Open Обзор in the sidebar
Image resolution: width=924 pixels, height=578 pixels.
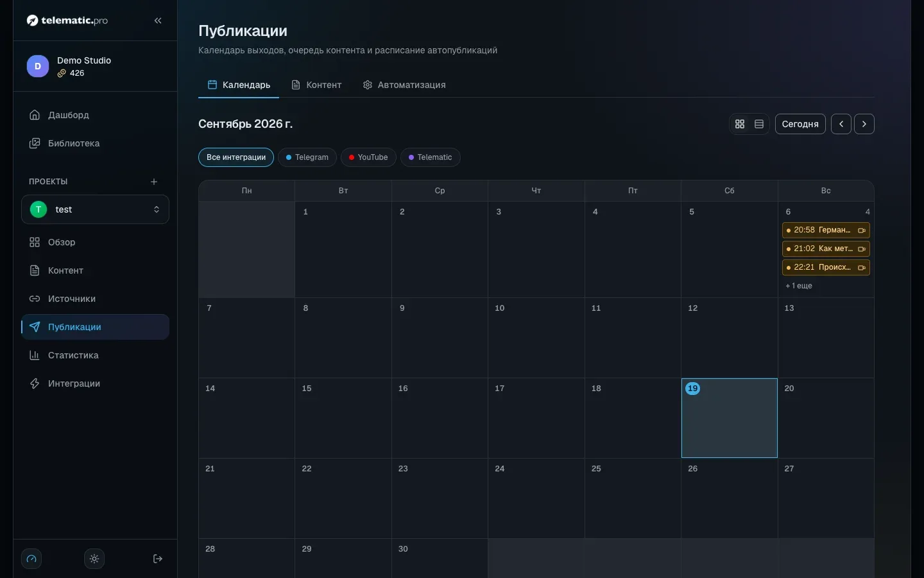(x=95, y=242)
